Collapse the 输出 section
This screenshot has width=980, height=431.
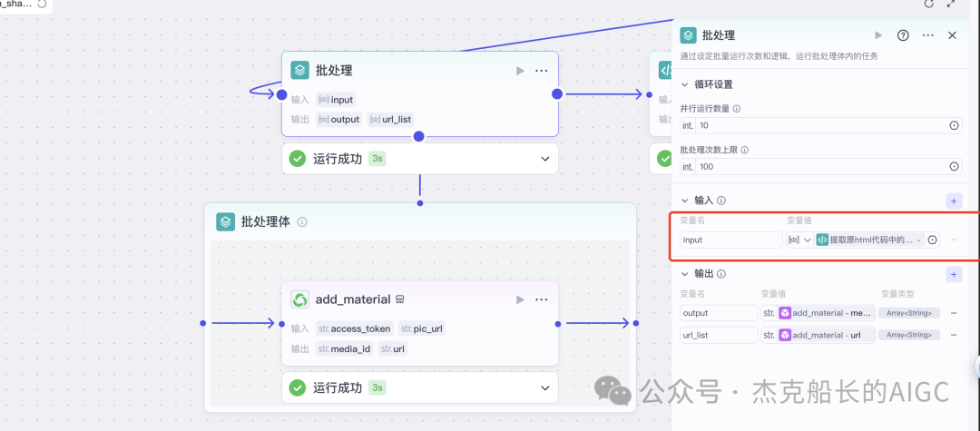684,274
